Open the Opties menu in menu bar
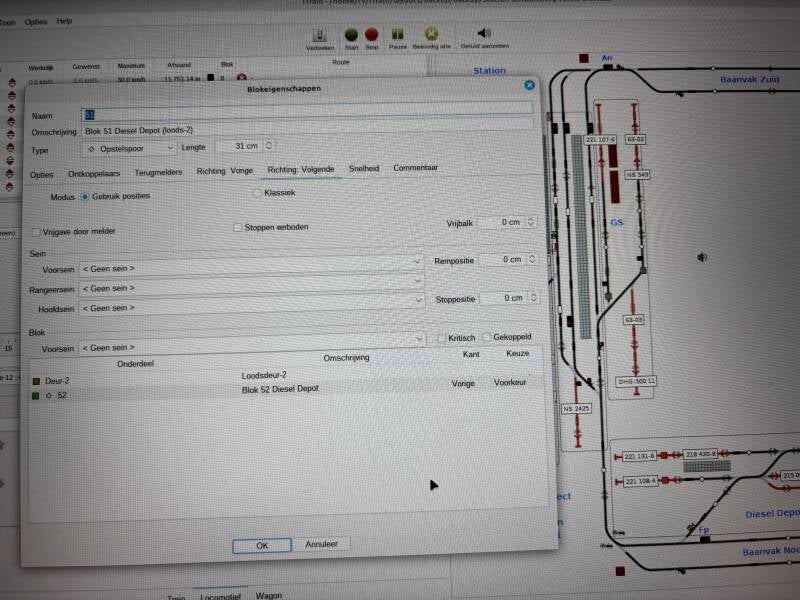Image resolution: width=800 pixels, height=600 pixels. pos(36,22)
